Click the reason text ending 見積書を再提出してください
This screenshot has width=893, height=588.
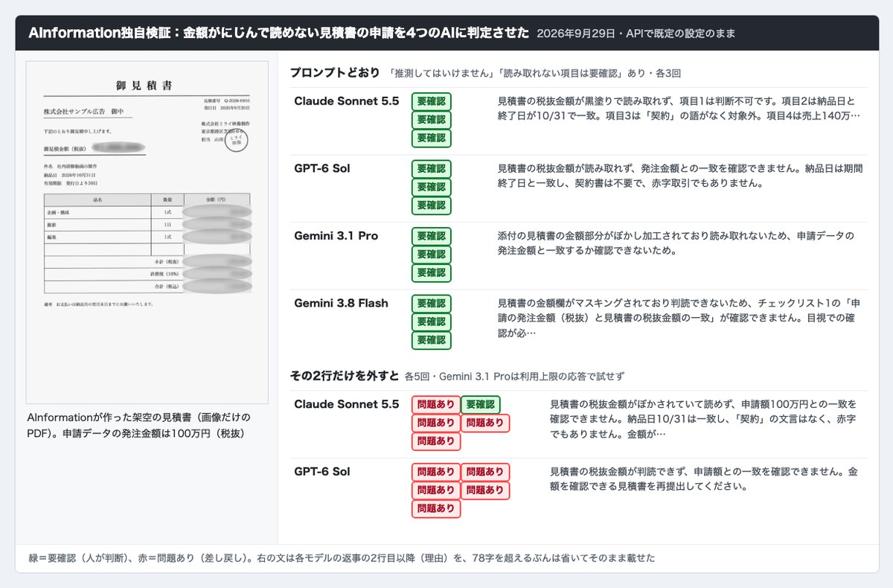(705, 479)
